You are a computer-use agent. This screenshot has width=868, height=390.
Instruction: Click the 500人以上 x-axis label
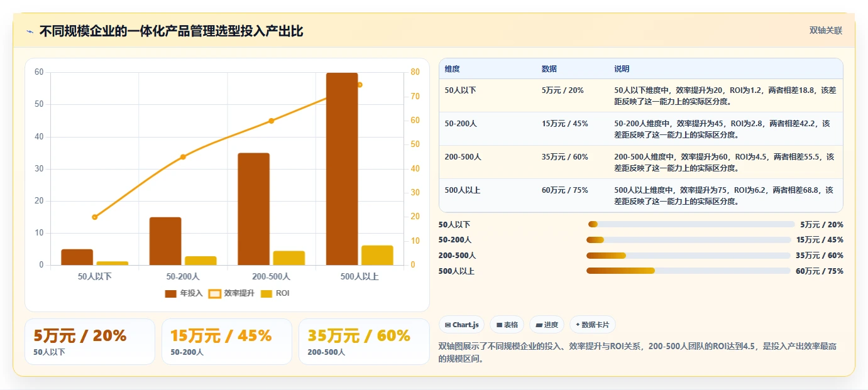pos(360,276)
